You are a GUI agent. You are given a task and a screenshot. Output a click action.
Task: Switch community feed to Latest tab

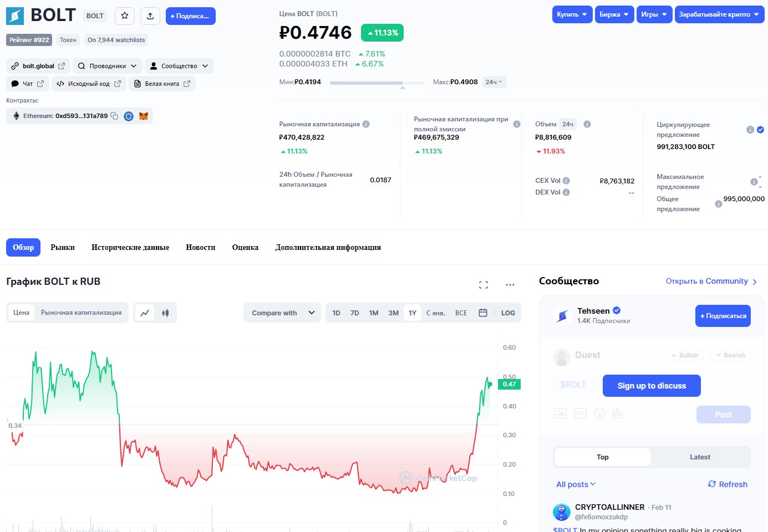[700, 457]
